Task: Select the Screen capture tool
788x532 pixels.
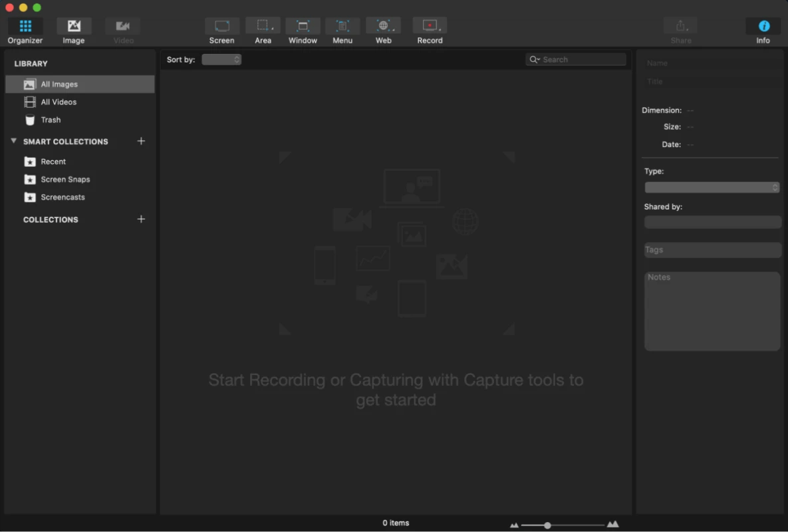Action: coord(221,27)
